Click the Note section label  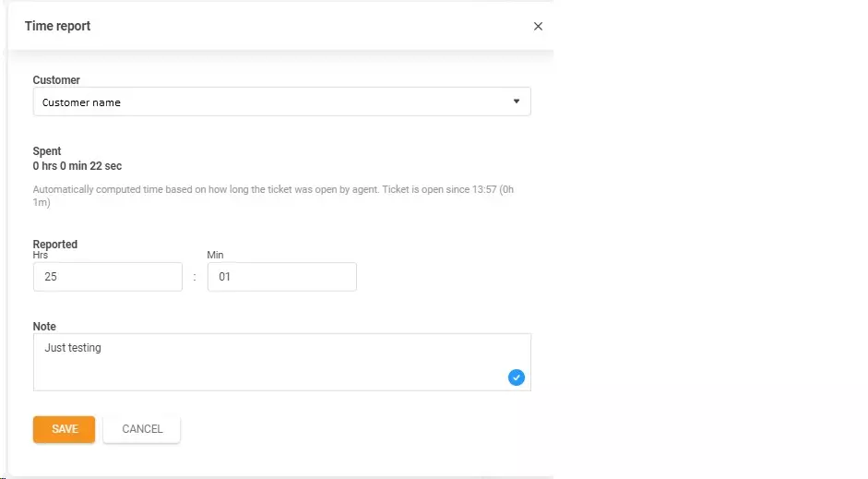point(44,327)
